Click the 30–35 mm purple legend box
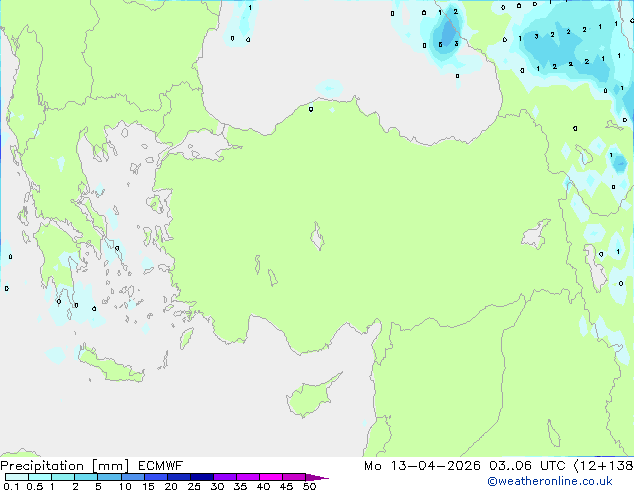The width and height of the screenshot is (634, 490). (x=224, y=477)
